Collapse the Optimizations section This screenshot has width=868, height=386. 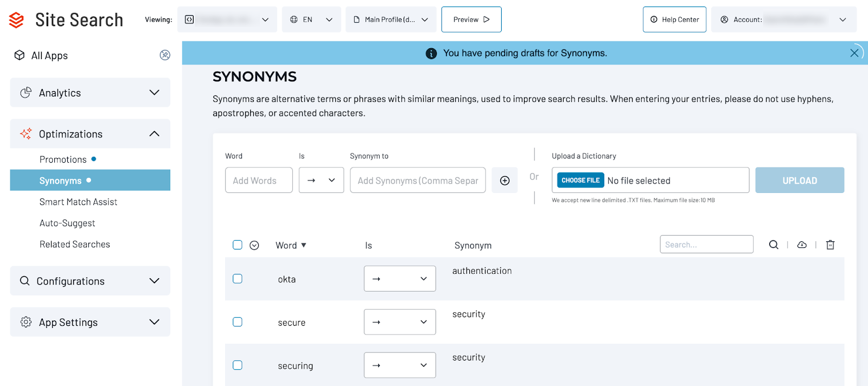[x=90, y=134]
